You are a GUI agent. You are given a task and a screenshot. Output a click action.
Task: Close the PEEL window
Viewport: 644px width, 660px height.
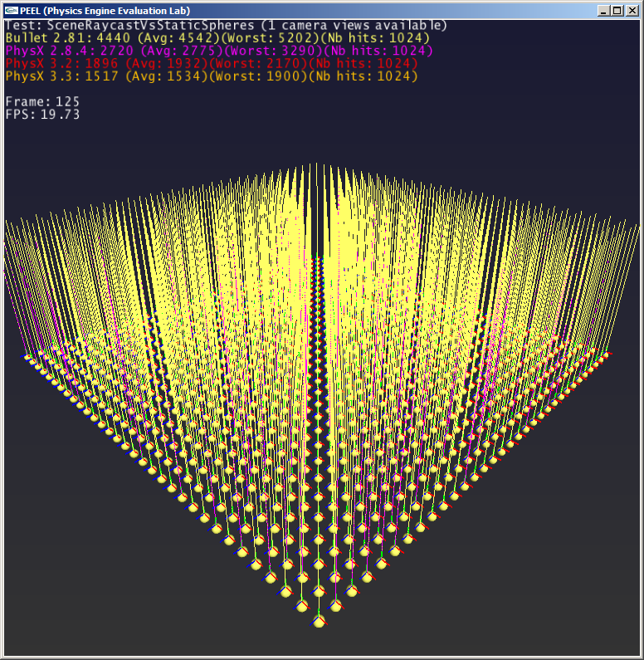(632, 11)
